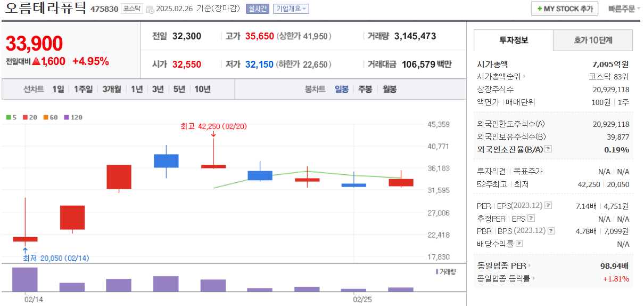
Task: Select the 3개월 line chart period
Action: pyautogui.click(x=112, y=89)
